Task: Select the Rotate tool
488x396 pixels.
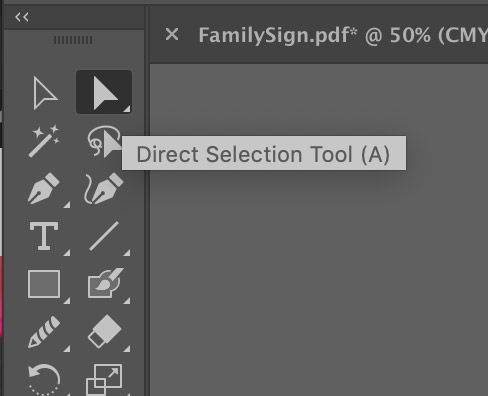Action: click(44, 380)
